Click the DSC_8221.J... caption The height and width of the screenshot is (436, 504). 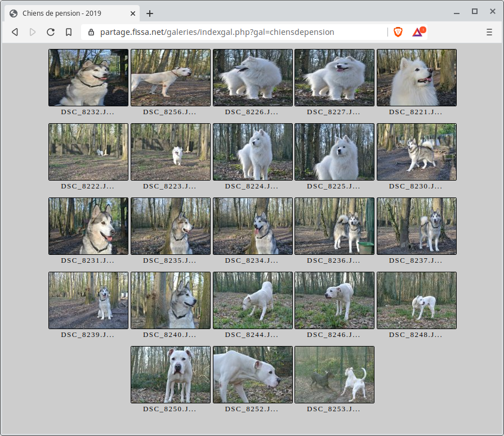(x=416, y=112)
